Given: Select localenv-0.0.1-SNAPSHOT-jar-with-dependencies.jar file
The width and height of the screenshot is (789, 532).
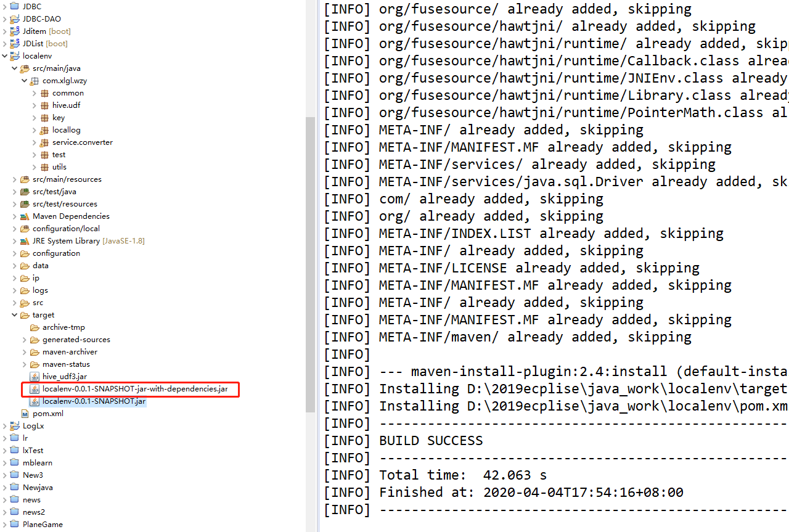Looking at the screenshot, I should point(135,389).
